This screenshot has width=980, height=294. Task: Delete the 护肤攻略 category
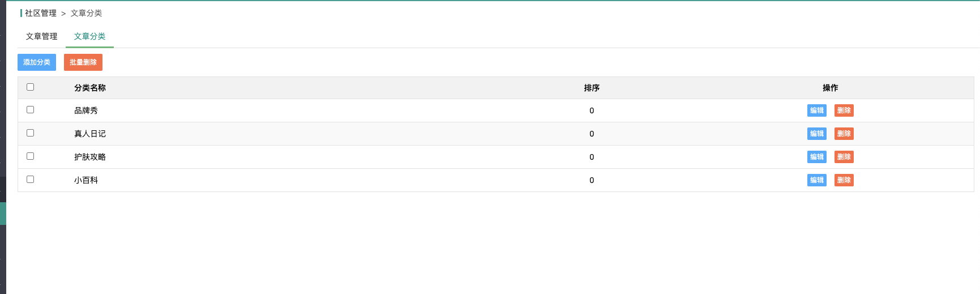(844, 157)
